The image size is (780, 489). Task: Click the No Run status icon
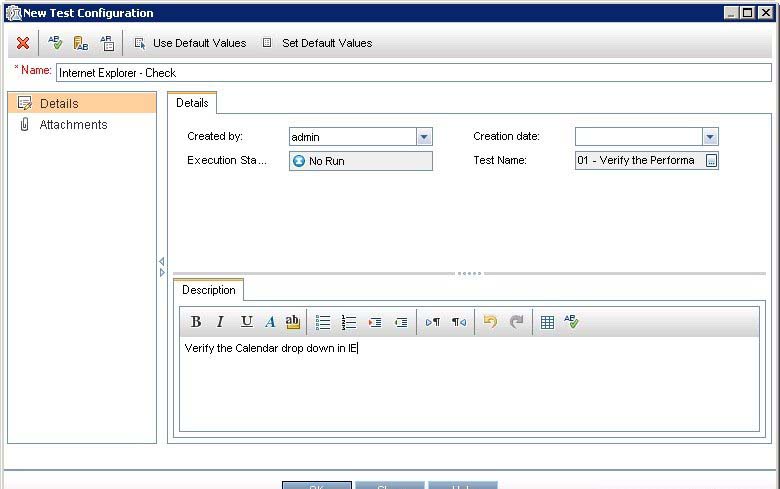click(x=298, y=161)
